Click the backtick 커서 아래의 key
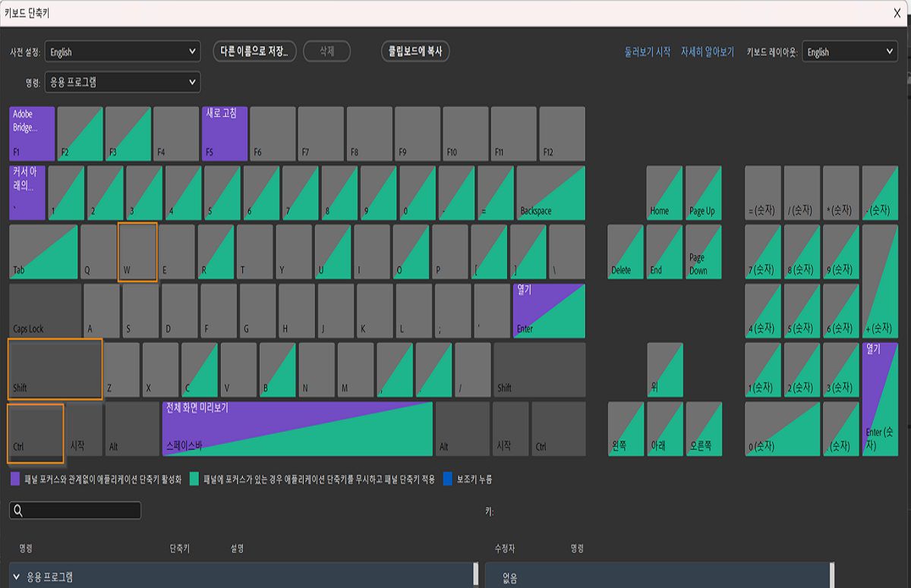The width and height of the screenshot is (911, 588). coord(27,193)
